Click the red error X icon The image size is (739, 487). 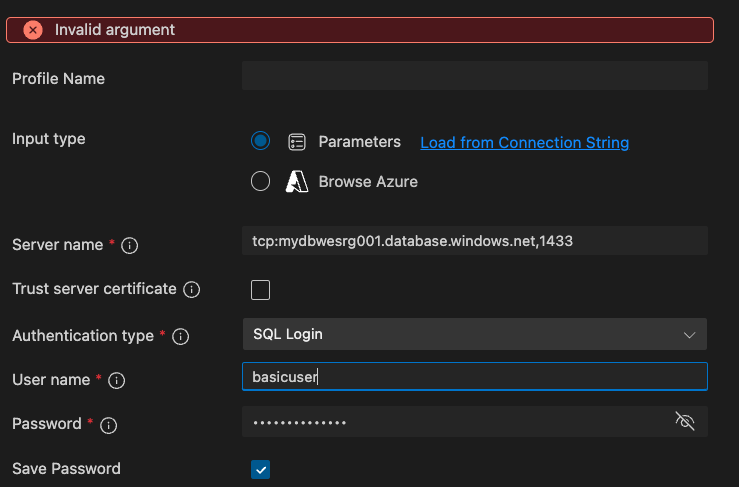pos(33,30)
